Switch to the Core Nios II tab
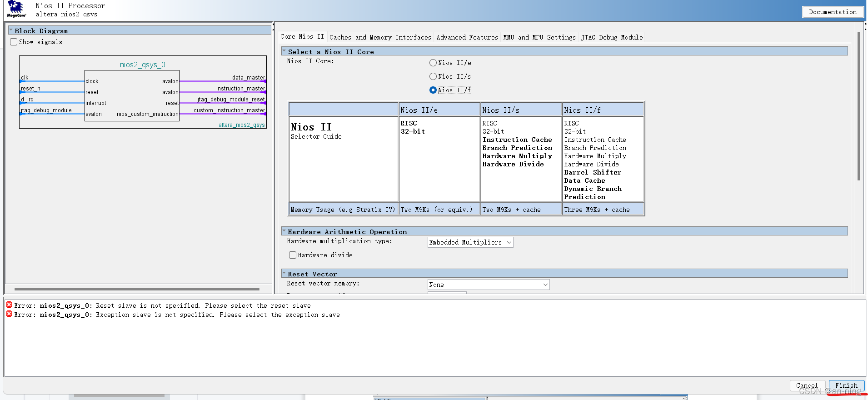The image size is (868, 400). coord(302,37)
